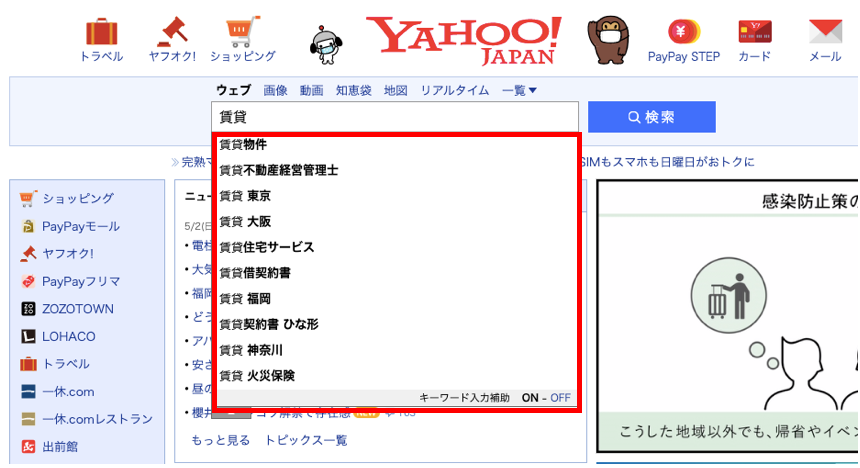Click the sidebar 一休.comレストラン icon
Viewport: 860px width, 468px height.
tap(28, 419)
